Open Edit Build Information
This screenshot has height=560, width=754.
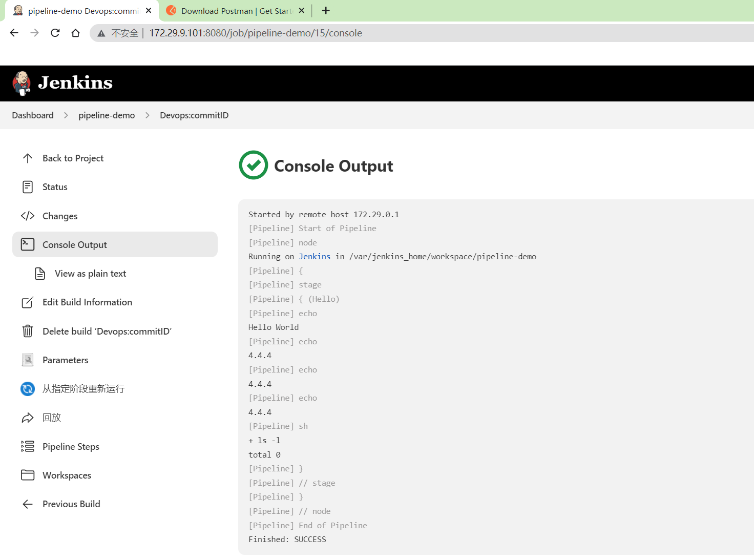(x=115, y=302)
